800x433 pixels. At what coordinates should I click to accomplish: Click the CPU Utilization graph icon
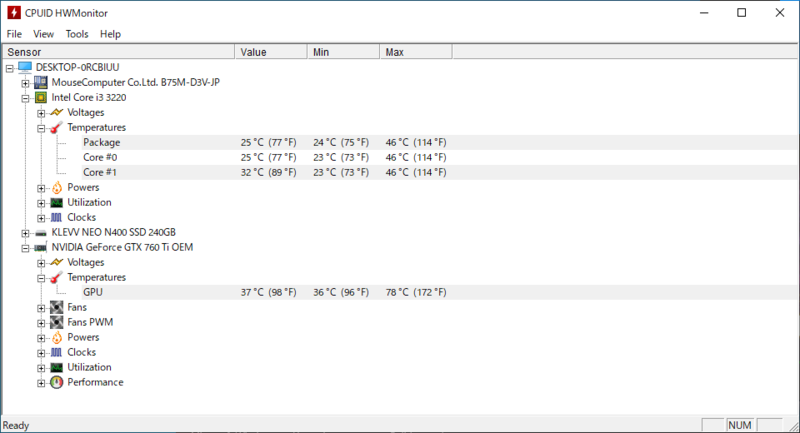click(x=57, y=202)
